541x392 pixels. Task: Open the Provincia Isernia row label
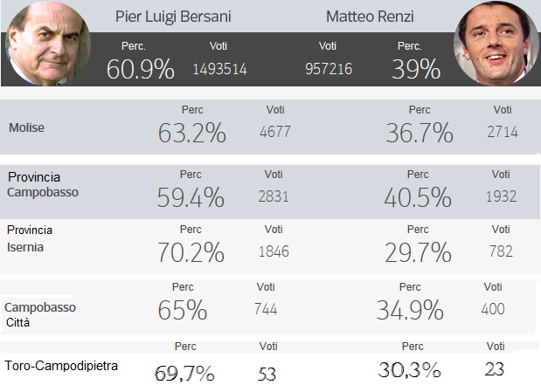tap(31, 238)
